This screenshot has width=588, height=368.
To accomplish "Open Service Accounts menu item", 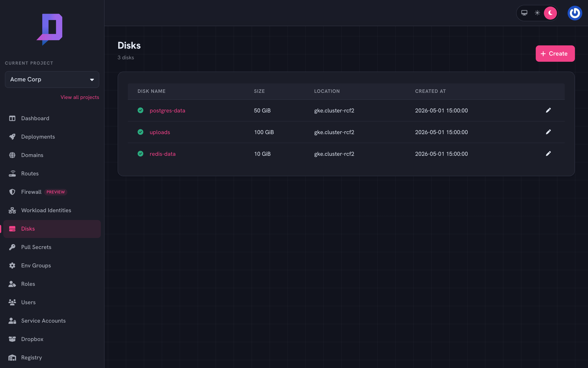I will point(52,321).
